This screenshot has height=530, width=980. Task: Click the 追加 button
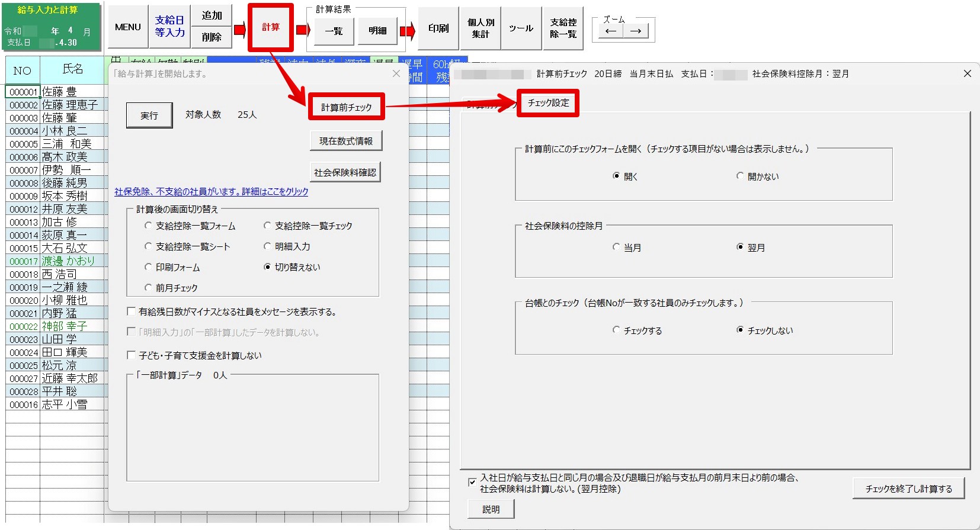tap(212, 16)
